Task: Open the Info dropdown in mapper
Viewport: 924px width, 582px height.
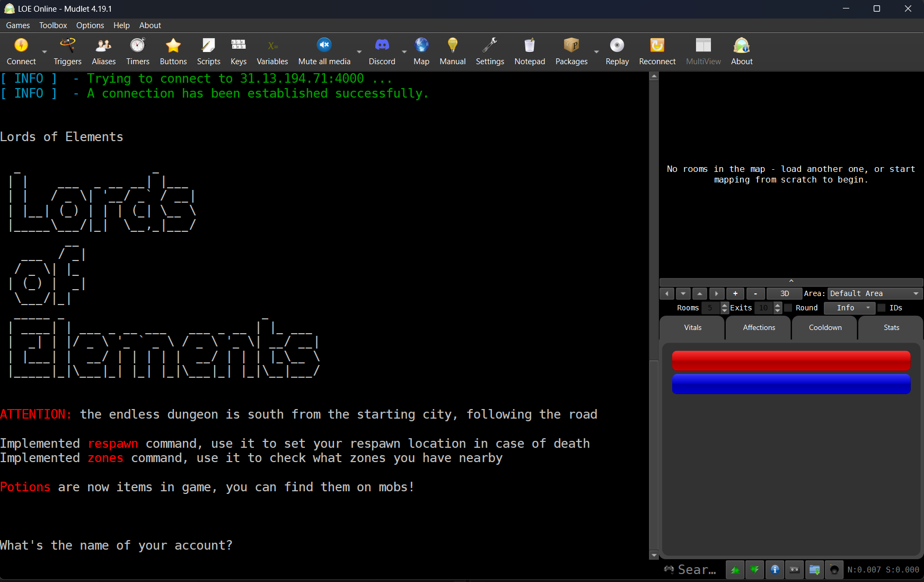Action: click(x=849, y=308)
